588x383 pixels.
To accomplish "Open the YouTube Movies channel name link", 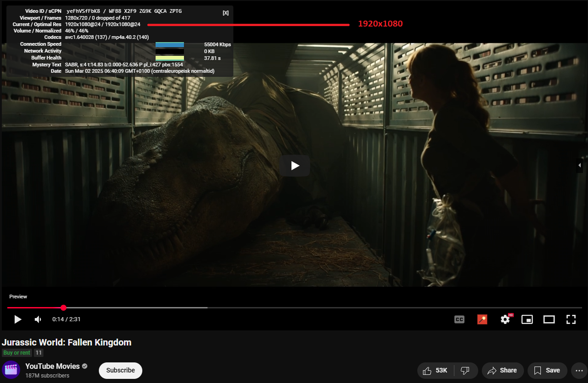I will tap(53, 366).
